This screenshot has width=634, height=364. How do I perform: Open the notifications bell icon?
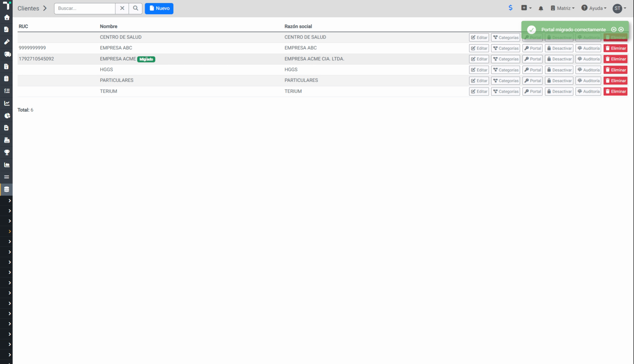pos(541,8)
